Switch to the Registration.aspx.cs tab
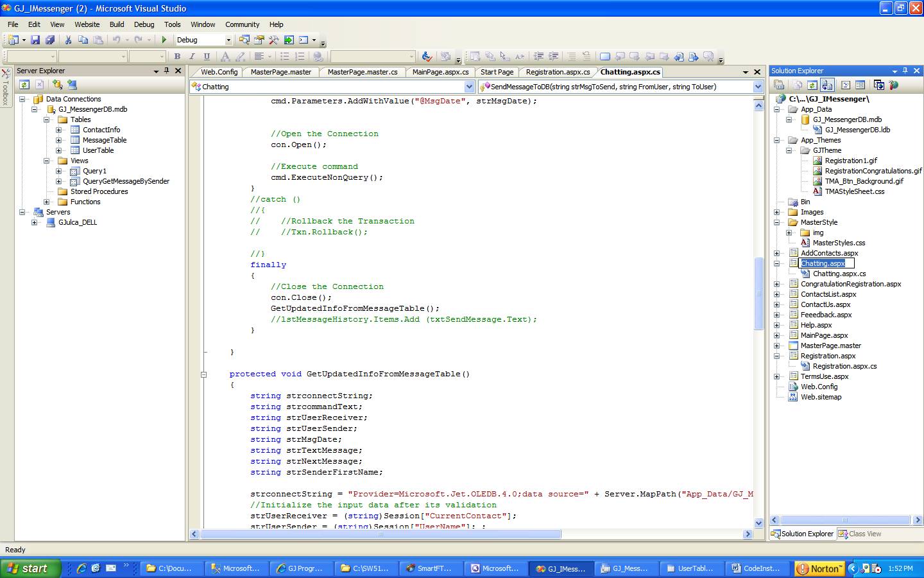This screenshot has height=578, width=924. [x=558, y=72]
